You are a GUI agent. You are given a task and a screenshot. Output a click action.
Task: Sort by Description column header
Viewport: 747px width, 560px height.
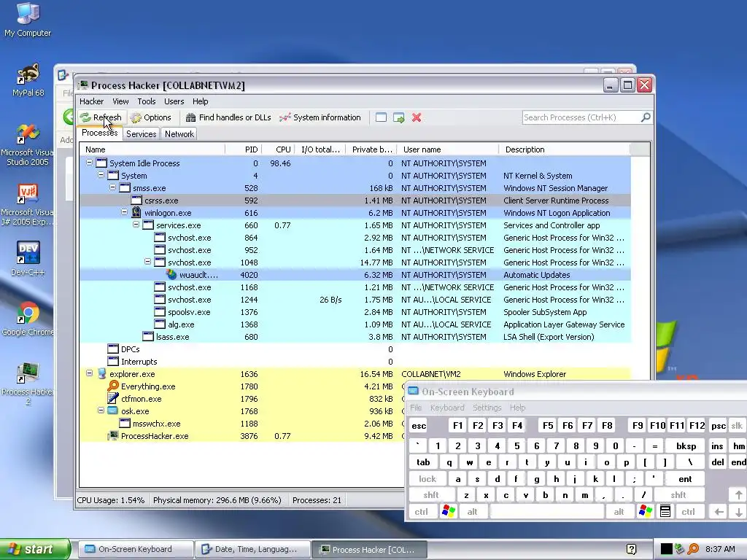tap(565, 149)
